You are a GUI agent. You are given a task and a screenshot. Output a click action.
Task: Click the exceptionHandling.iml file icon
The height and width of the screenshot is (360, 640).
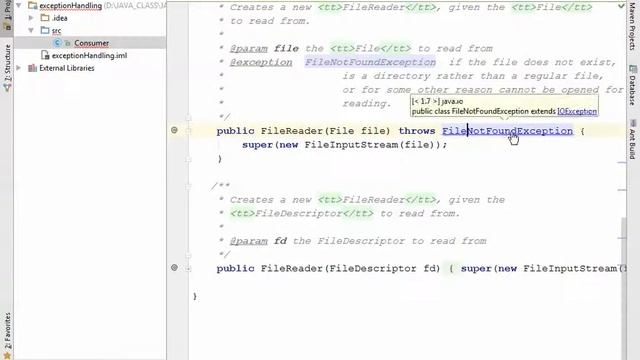coord(45,55)
